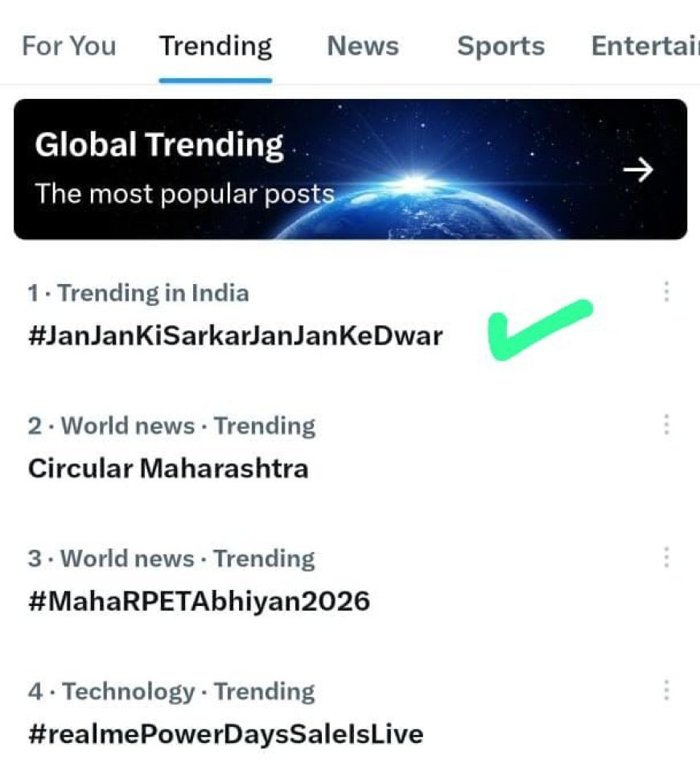Open the Entertainment tab
The height and width of the screenshot is (767, 700).
point(649,46)
